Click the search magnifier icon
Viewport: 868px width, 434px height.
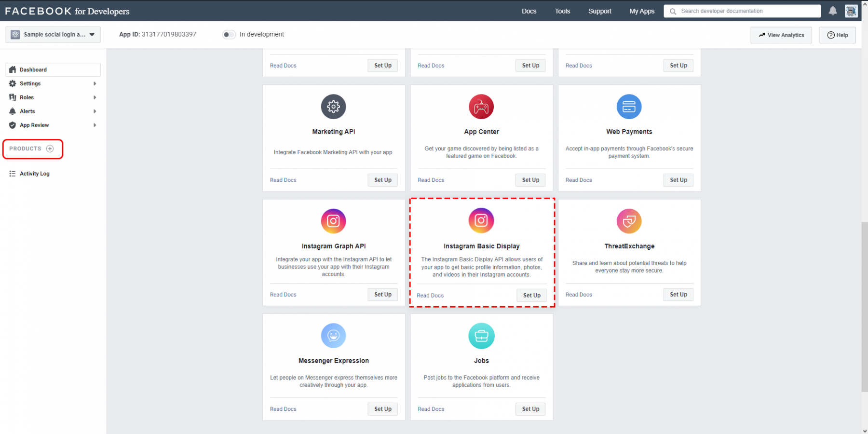pos(673,11)
